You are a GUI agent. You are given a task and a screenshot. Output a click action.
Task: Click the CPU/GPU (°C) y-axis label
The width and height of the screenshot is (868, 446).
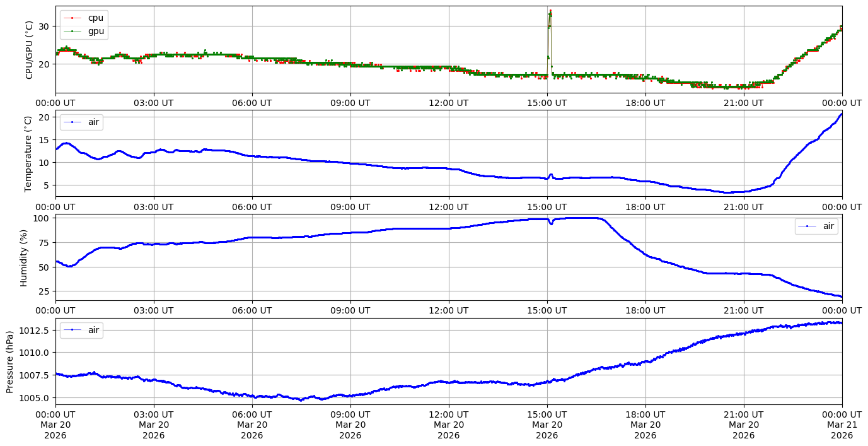[x=28, y=50]
